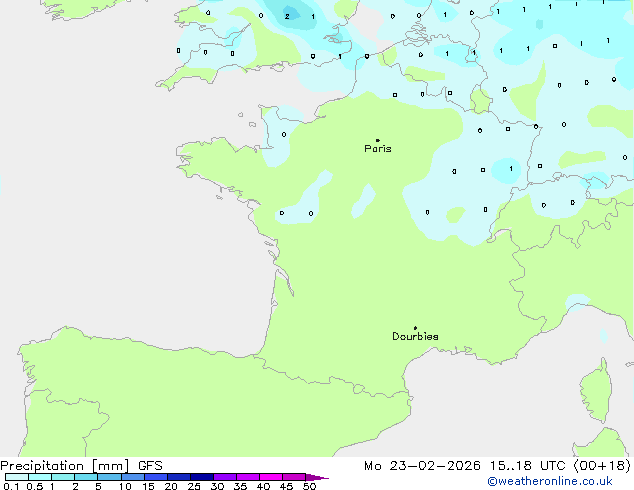Pick the legend swatch between 45 and 50
634x490 pixels.
pos(294,477)
